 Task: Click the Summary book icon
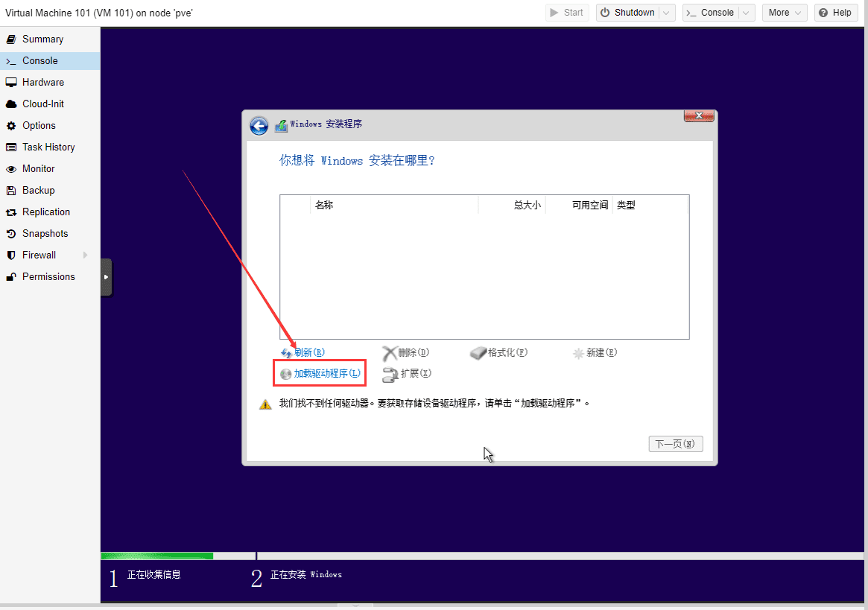pyautogui.click(x=11, y=39)
